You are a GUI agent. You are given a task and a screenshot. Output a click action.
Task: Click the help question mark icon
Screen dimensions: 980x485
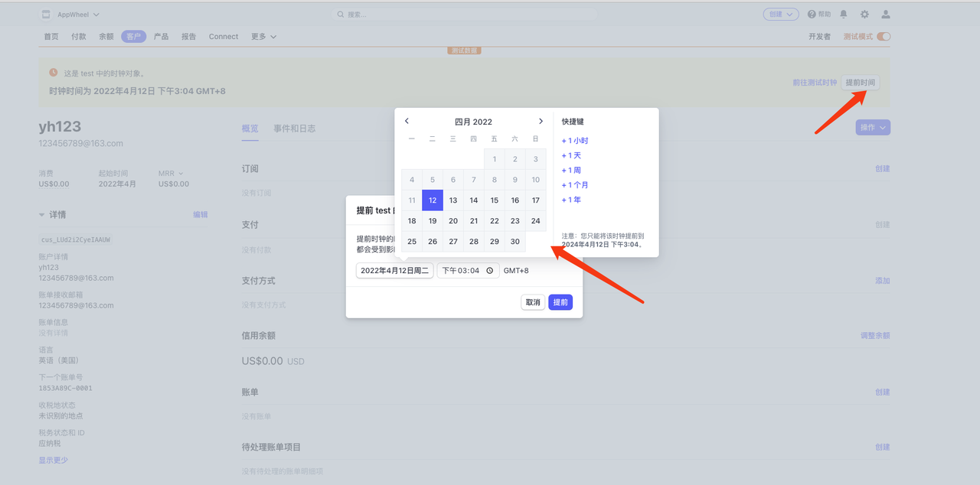812,15
